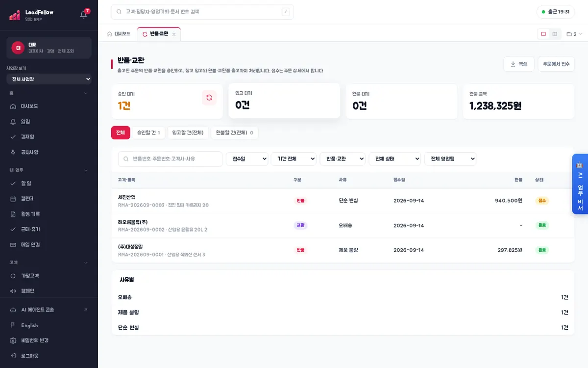Open the 전체 상태 status dropdown
The height and width of the screenshot is (368, 588).
(395, 159)
